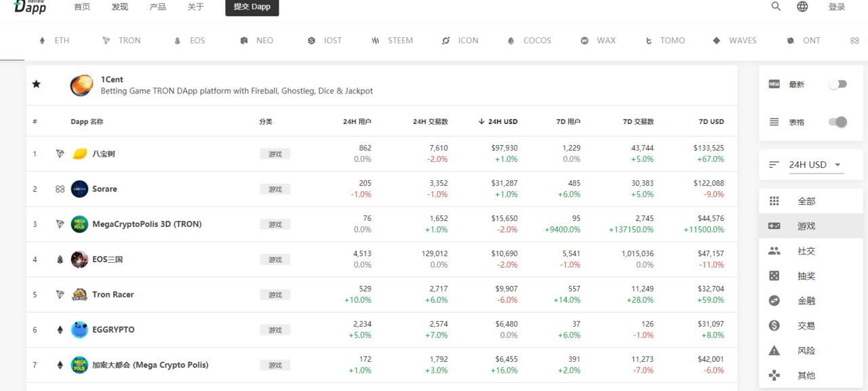The height and width of the screenshot is (391, 868).
Task: Click the 登录 login link
Action: (x=837, y=7)
